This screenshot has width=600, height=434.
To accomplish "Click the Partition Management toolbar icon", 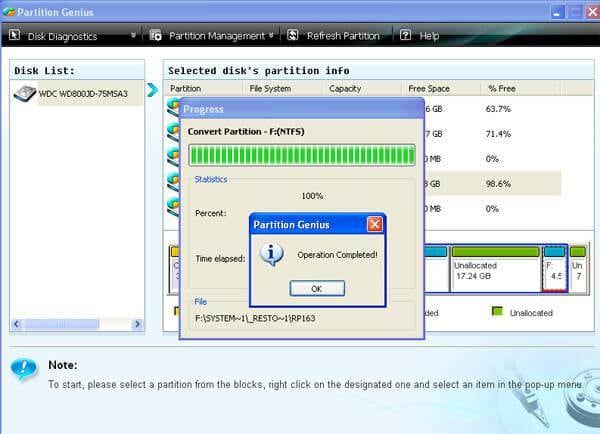I will [155, 35].
